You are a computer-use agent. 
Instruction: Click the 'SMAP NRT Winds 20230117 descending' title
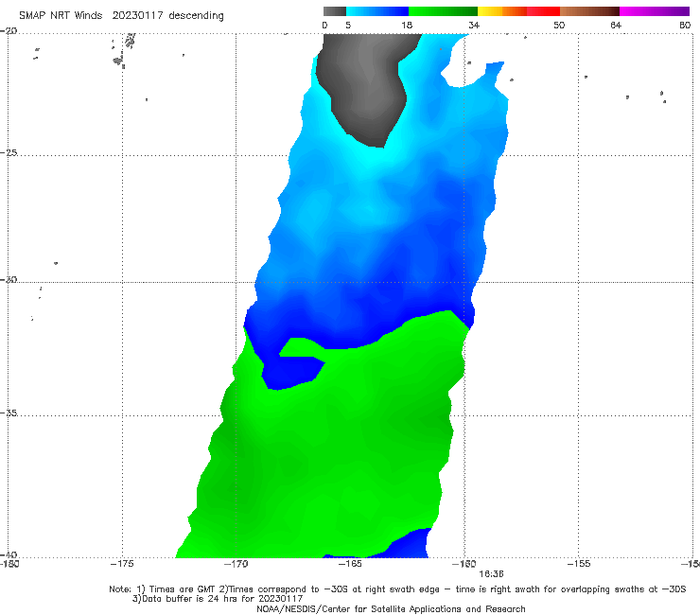click(x=121, y=15)
